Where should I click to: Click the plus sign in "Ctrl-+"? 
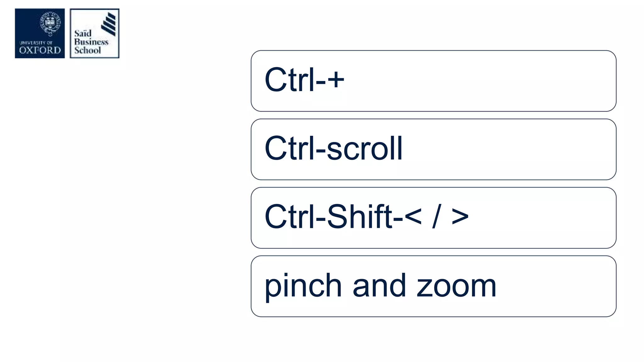click(x=336, y=80)
